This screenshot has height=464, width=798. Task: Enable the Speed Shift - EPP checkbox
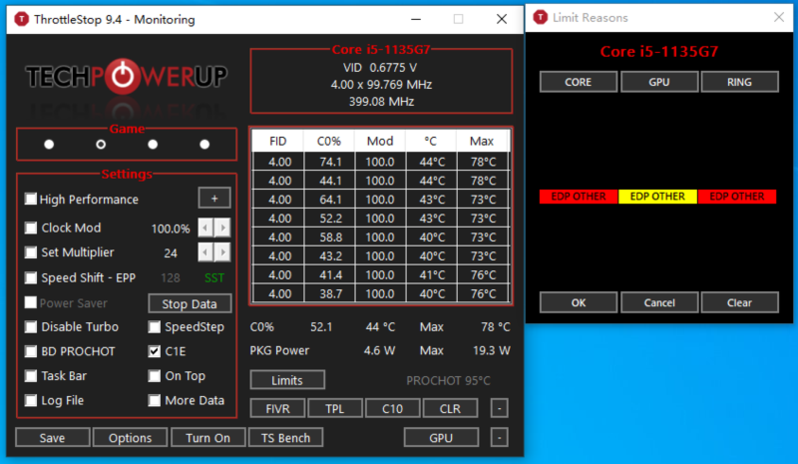pyautogui.click(x=31, y=277)
